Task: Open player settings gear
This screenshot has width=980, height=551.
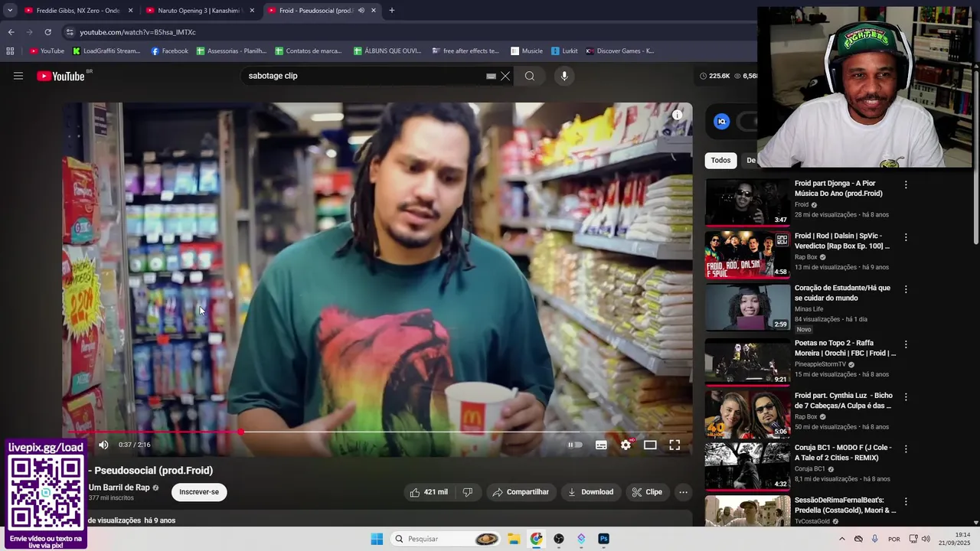Action: coord(626,445)
